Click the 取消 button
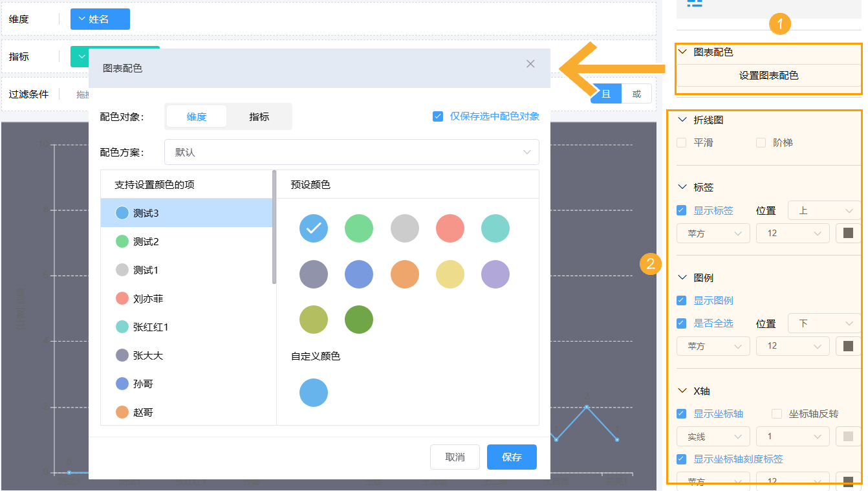Viewport: 868px width, 491px height. [455, 457]
